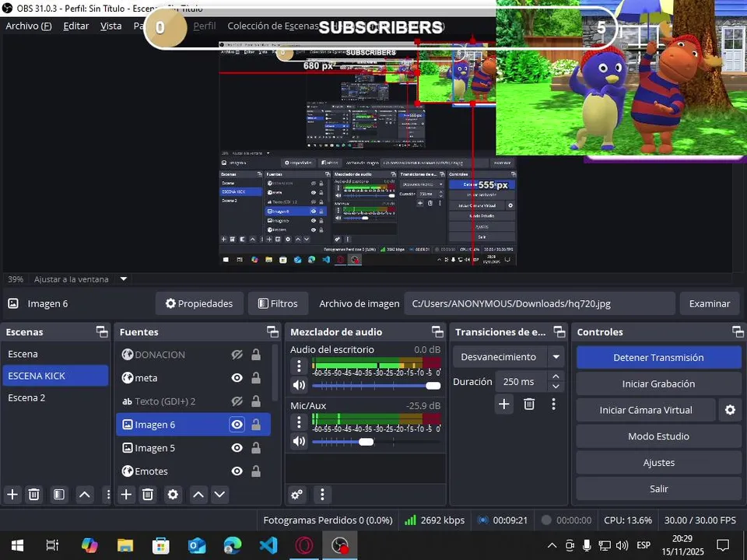Toggle lock on DONACION source
The image size is (747, 560).
pos(256,355)
